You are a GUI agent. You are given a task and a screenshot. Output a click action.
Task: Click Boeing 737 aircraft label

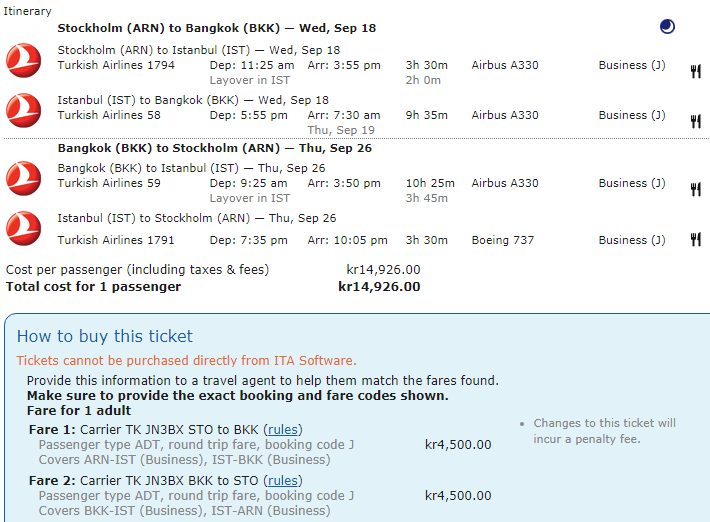(502, 240)
